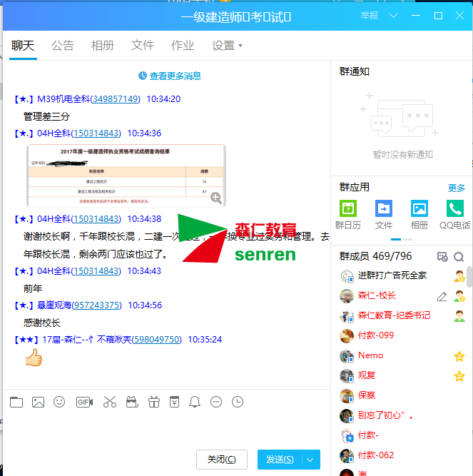Click the member management icon beside search
Image resolution: width=473 pixels, height=476 pixels.
pyautogui.click(x=442, y=257)
